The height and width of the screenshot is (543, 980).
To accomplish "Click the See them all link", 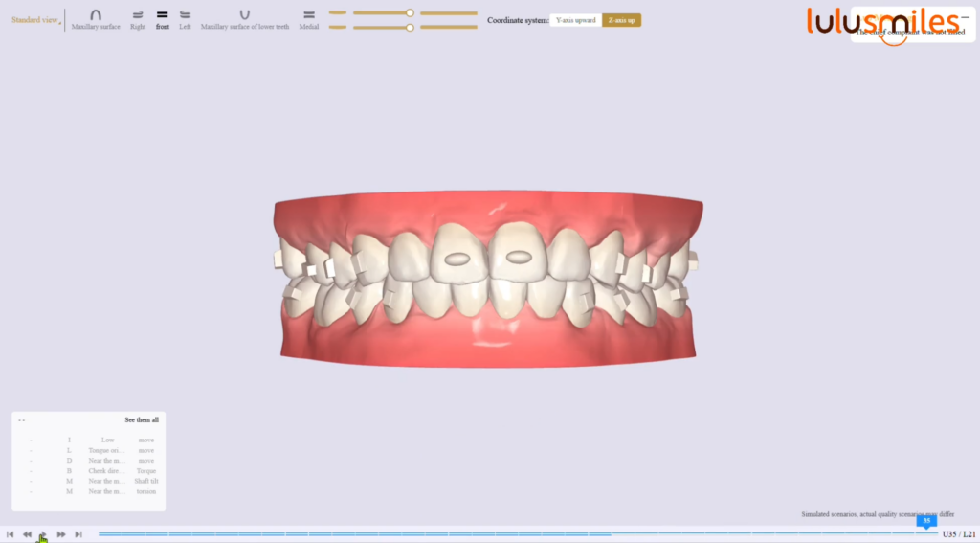I will tap(142, 419).
